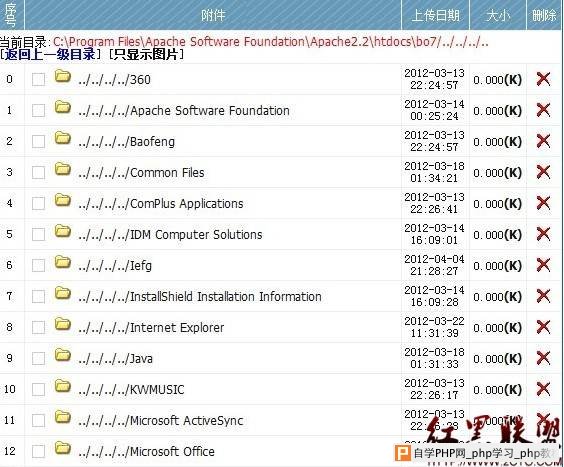Viewport: 564px width, 467px height.
Task: Delete the 360 folder with the red X
Action: [543, 79]
